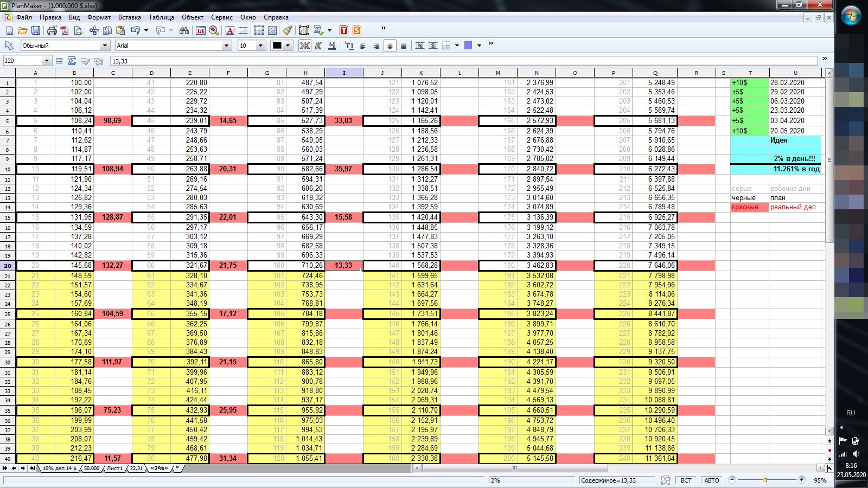Expand the font size dropdown showing 10

pyautogui.click(x=260, y=46)
